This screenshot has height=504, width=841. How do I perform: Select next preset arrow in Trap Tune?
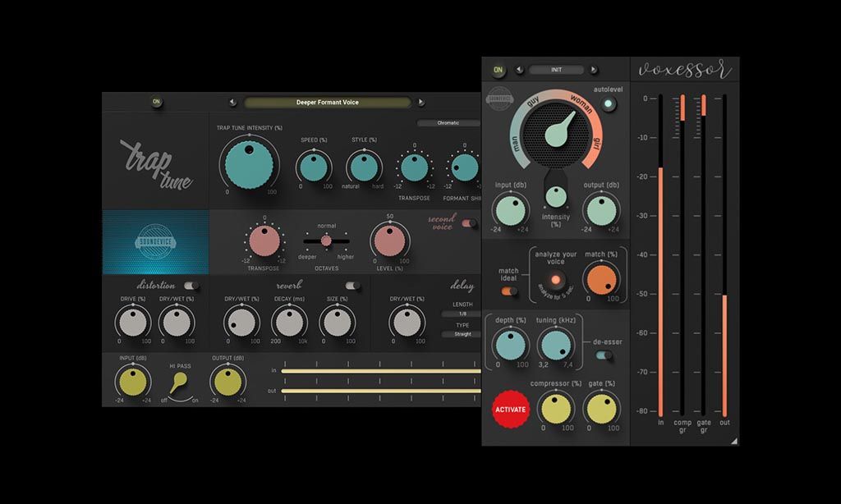[x=421, y=102]
